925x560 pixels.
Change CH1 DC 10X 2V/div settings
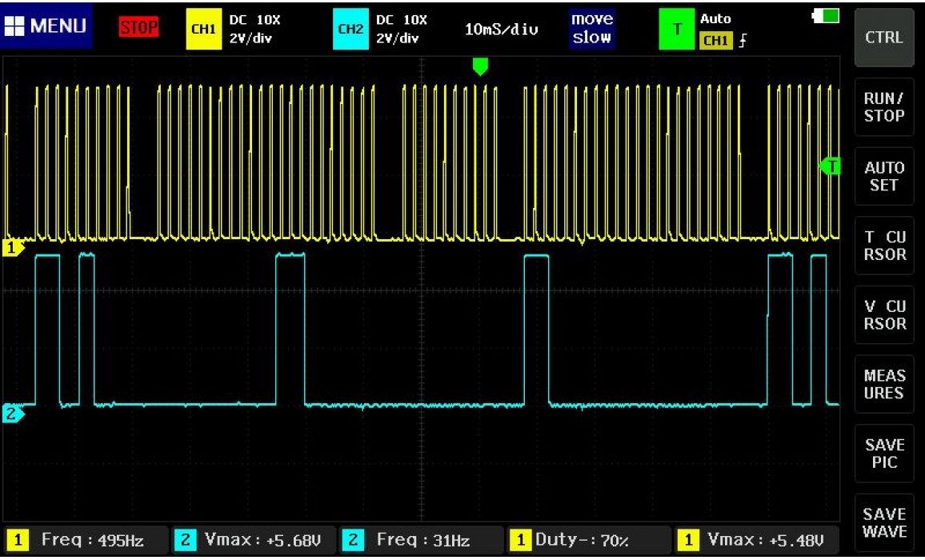254,29
